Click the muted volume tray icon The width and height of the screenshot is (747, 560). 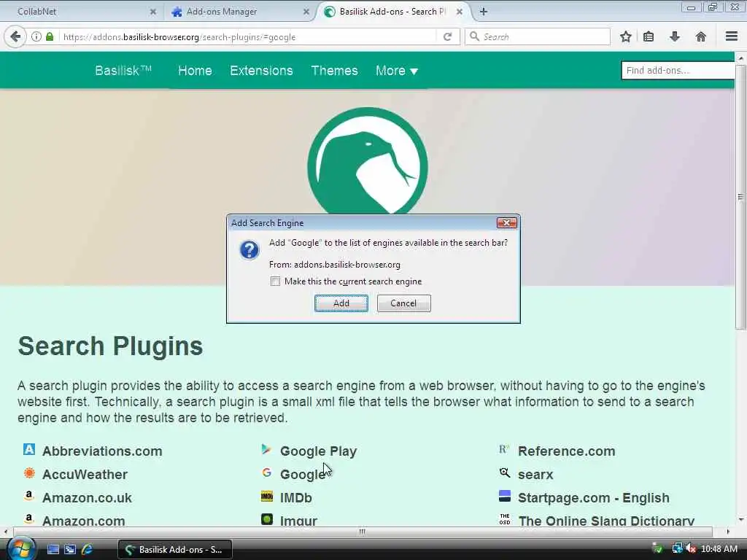coord(691,549)
